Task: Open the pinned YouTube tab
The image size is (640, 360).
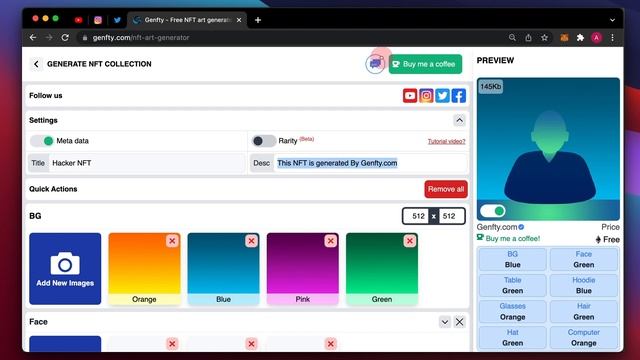Action: click(78, 20)
